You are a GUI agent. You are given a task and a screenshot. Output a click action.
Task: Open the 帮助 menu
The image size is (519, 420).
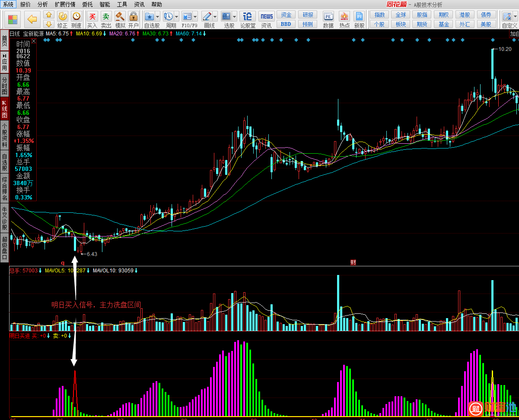(157, 4)
